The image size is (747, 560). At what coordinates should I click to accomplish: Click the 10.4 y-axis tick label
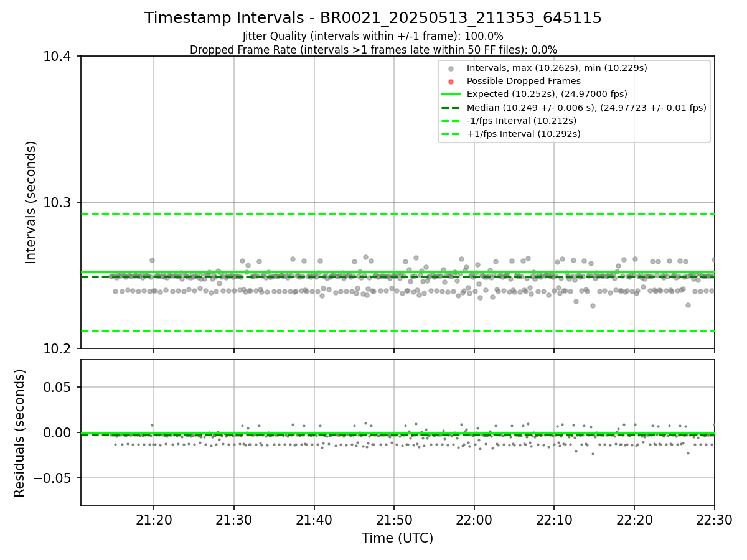point(59,57)
